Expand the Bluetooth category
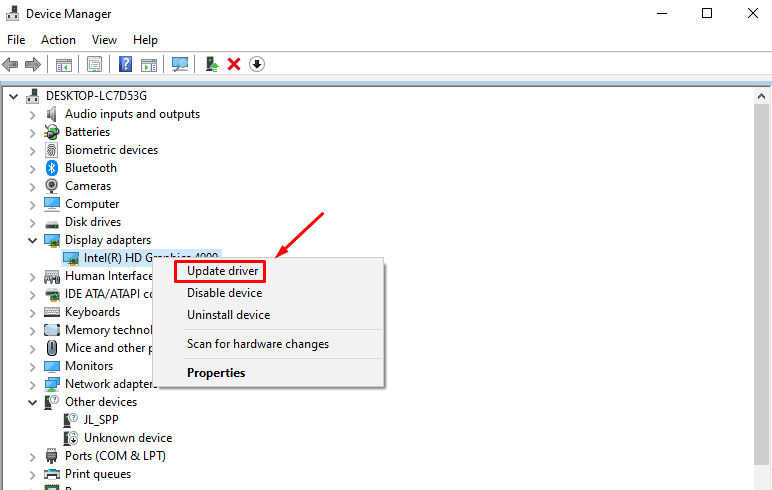 click(x=32, y=169)
